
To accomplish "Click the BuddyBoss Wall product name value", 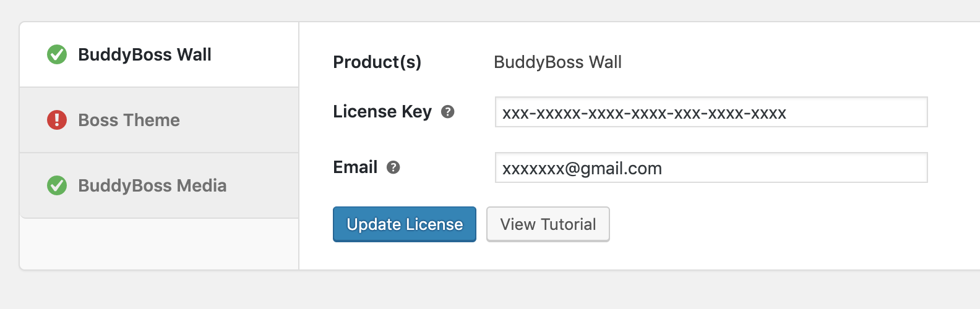I will (x=557, y=62).
